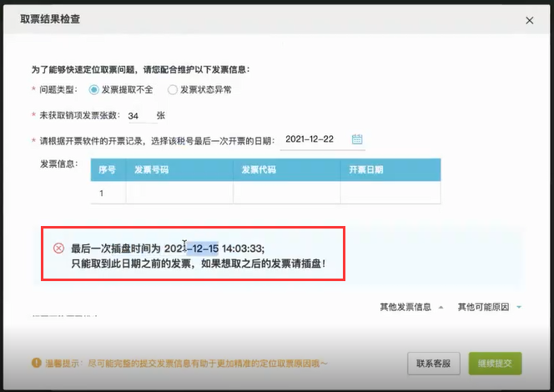Image resolution: width=554 pixels, height=392 pixels.
Task: Click the 开票日期 cell in row 1
Action: click(x=390, y=193)
